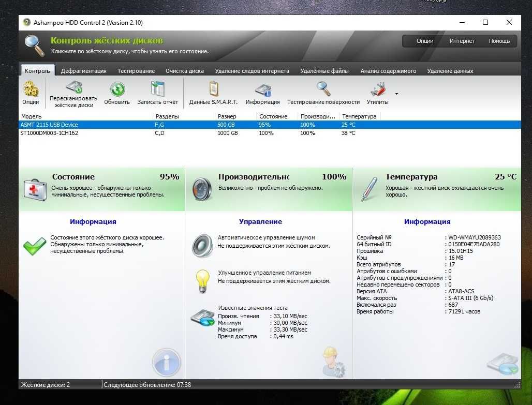Open the Дефрагментация tab
This screenshot has height=405, width=532.
[x=83, y=71]
